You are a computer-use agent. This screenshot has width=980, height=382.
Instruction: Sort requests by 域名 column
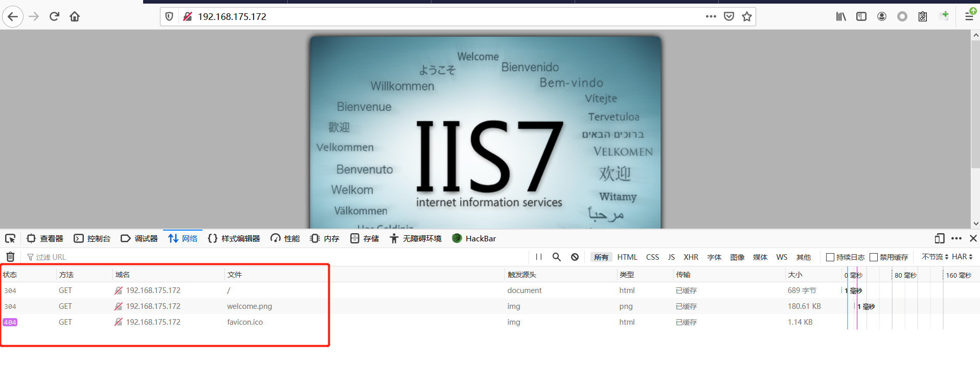pyautogui.click(x=169, y=275)
